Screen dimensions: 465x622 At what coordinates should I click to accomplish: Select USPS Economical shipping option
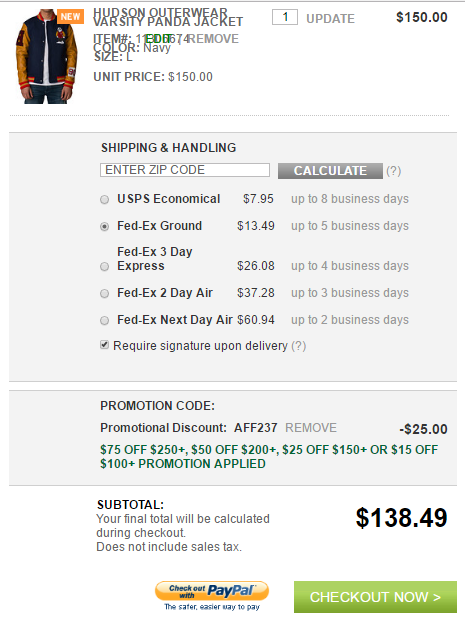tap(104, 199)
